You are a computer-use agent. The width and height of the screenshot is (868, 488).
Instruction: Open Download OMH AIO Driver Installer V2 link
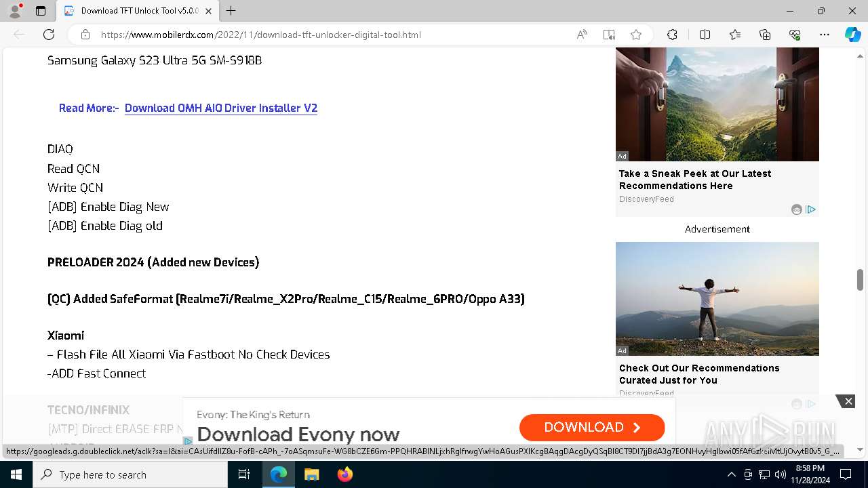coord(221,108)
